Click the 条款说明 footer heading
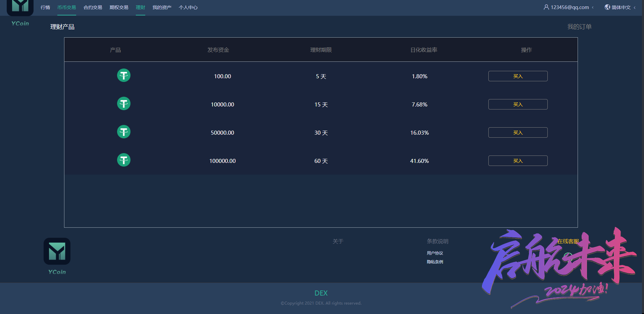Screen dimensions: 644x314 [x=437, y=241]
